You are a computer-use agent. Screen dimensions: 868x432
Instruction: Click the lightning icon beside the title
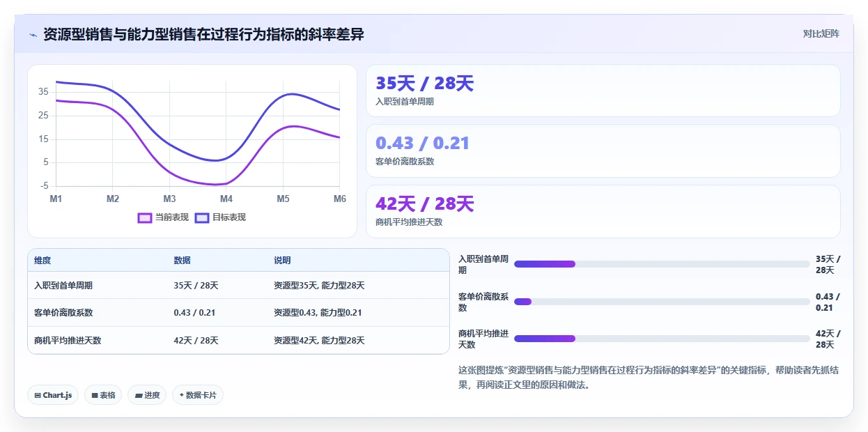[33, 35]
